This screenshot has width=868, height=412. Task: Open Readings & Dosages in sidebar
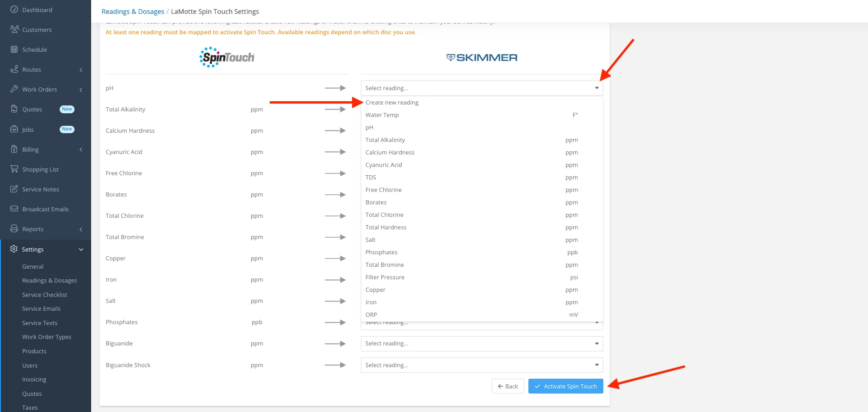click(50, 281)
